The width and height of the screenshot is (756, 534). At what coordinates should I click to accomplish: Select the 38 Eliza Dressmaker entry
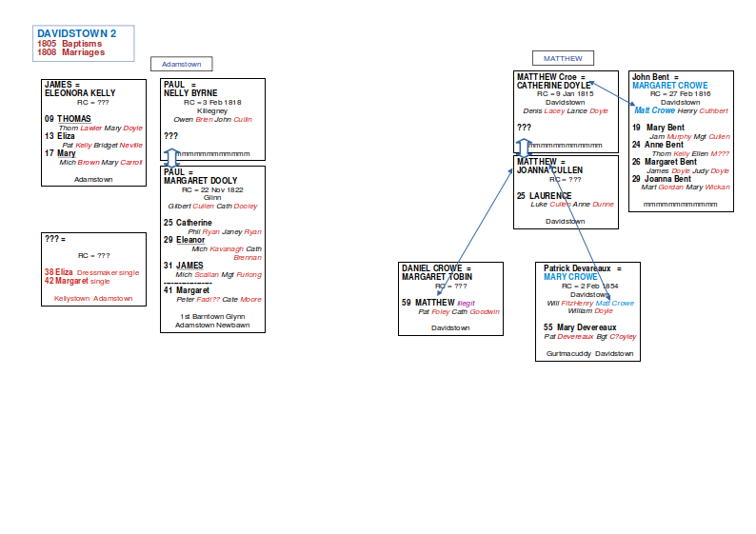[x=91, y=272]
